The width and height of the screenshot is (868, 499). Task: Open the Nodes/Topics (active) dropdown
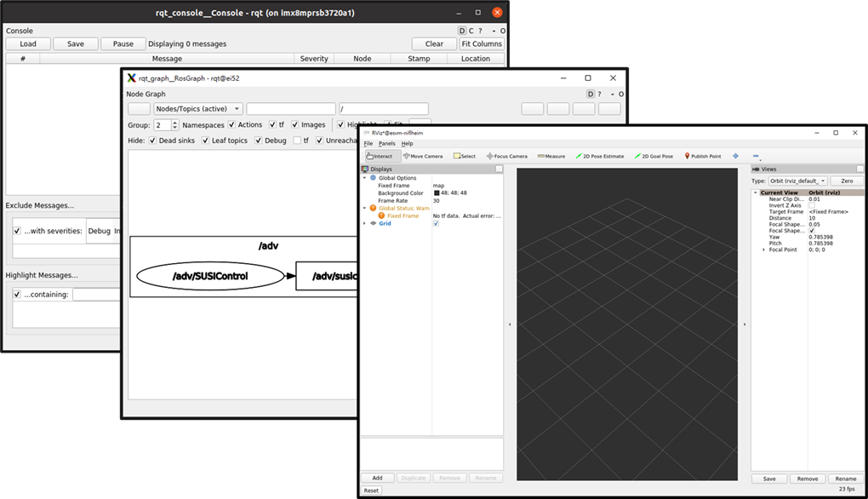pyautogui.click(x=197, y=109)
